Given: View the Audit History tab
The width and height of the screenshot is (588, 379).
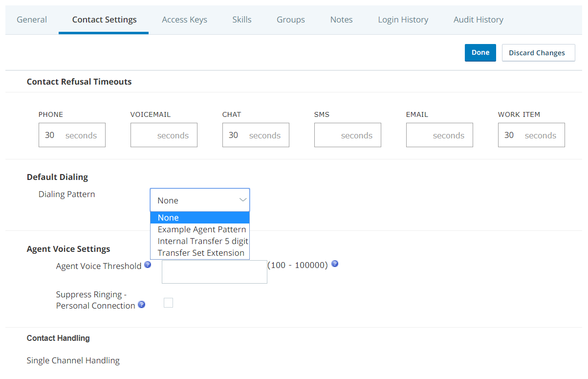Looking at the screenshot, I should pyautogui.click(x=479, y=20).
